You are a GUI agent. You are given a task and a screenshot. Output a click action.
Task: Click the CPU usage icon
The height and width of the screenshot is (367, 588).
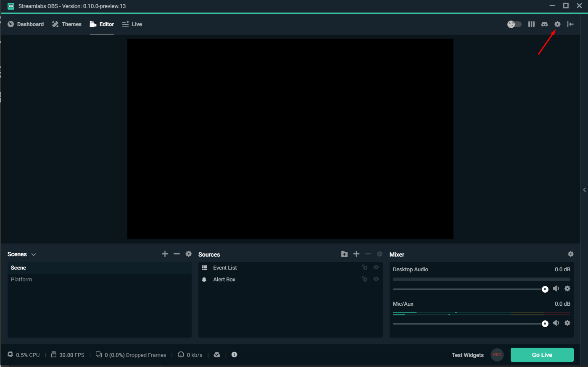click(11, 354)
